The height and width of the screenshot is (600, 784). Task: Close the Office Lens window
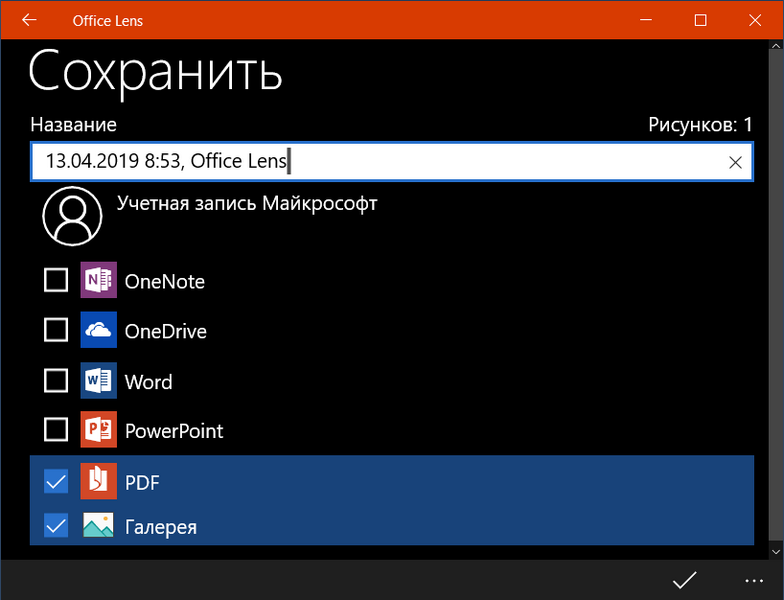(755, 20)
